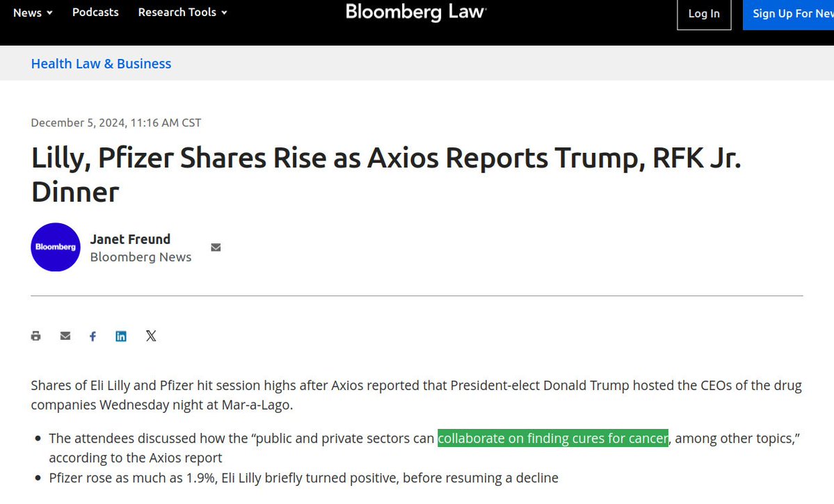
Task: Share article on Facebook
Action: pos(93,336)
